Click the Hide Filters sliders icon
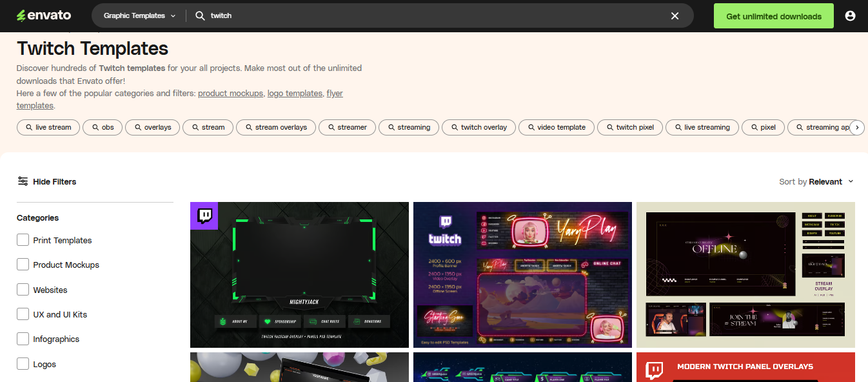This screenshot has width=868, height=382. [23, 181]
